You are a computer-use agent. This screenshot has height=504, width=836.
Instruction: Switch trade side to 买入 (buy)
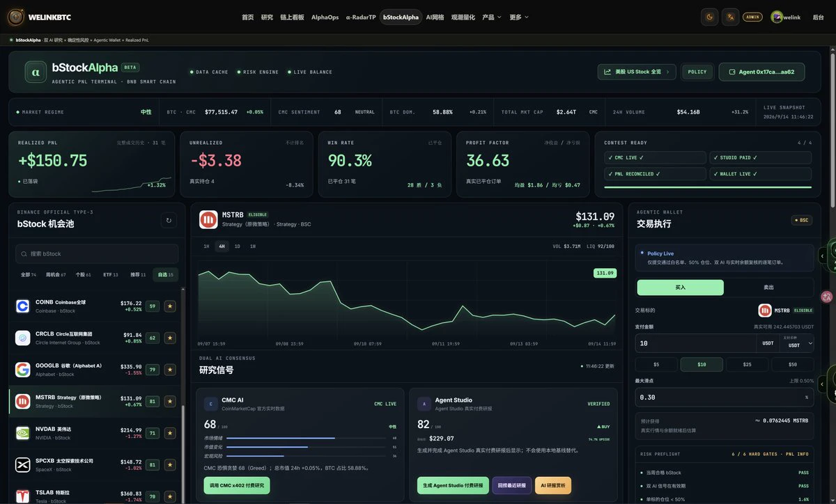tap(681, 288)
